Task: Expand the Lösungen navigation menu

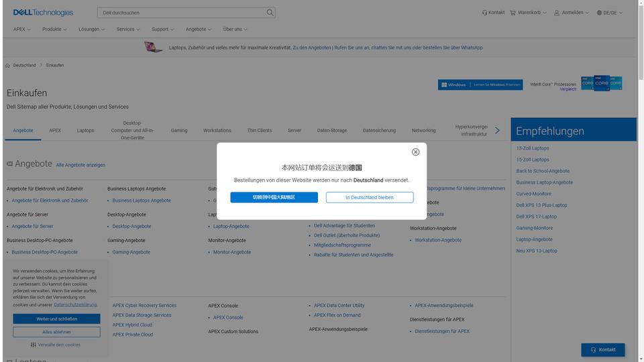Action: point(92,29)
